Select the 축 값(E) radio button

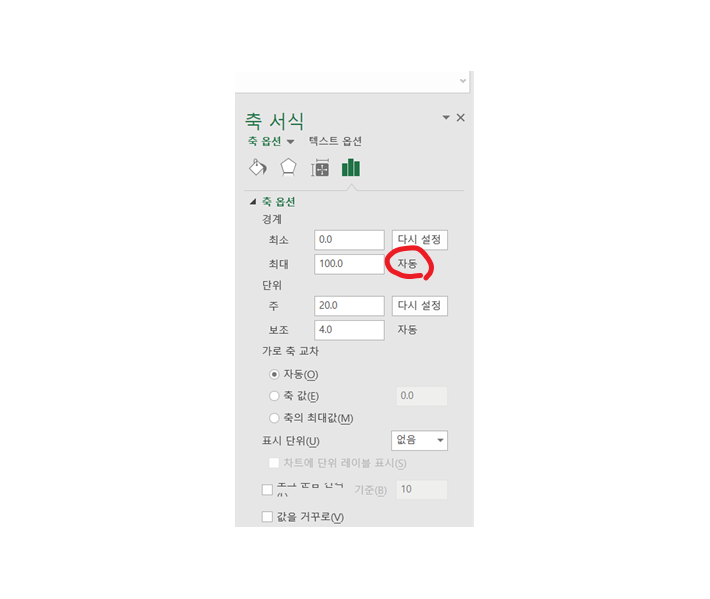click(274, 396)
